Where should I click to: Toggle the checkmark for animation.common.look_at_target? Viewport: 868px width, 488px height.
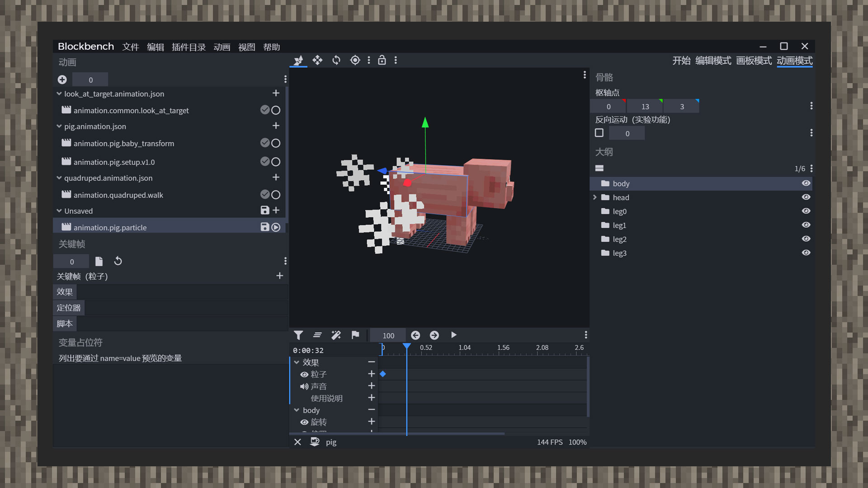pos(265,110)
